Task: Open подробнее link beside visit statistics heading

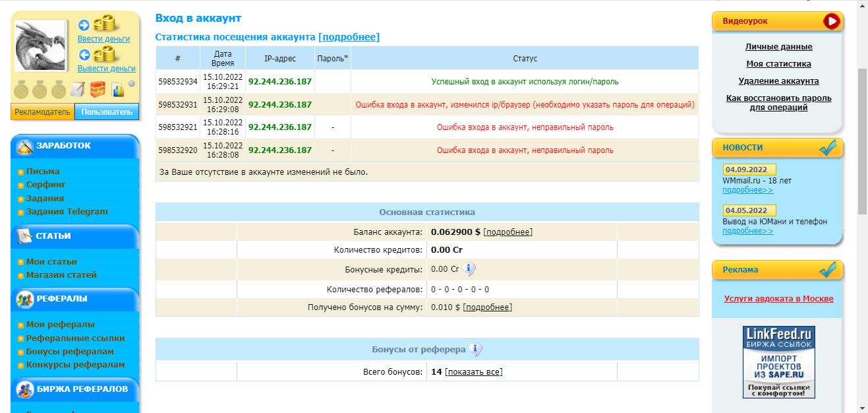Action: [349, 37]
